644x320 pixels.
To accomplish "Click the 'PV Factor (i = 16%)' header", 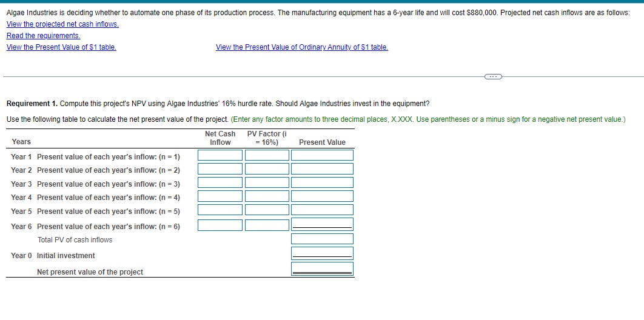I will 267,138.
